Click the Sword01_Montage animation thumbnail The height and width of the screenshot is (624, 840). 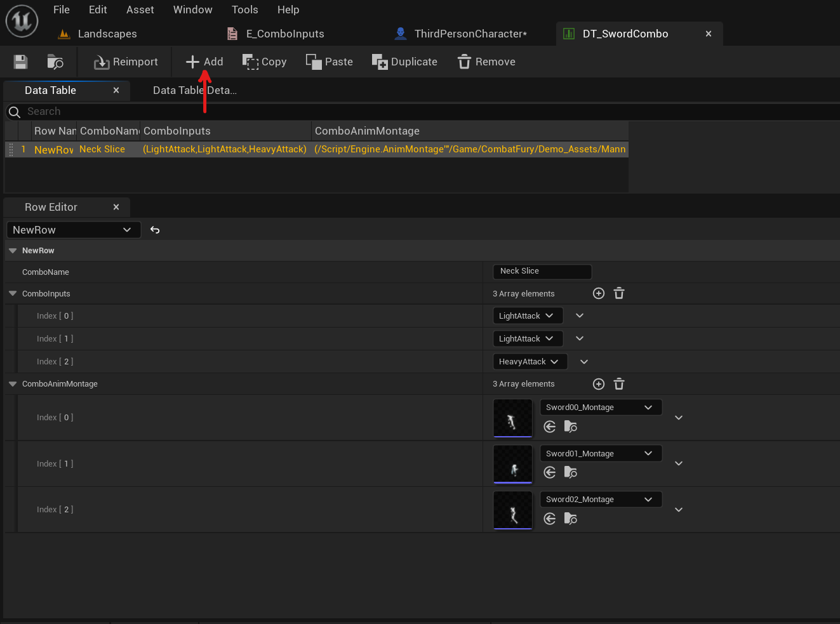tap(512, 463)
